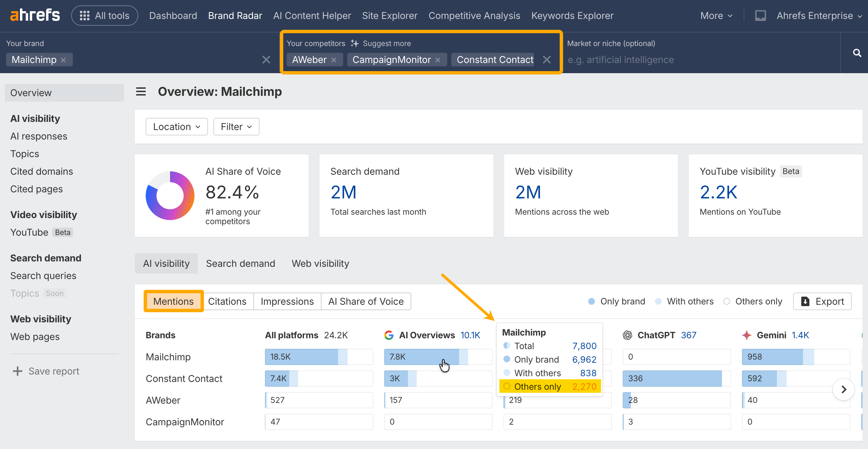Image resolution: width=868 pixels, height=449 pixels.
Task: Remove Mailchimp brand tag
Action: pos(63,60)
